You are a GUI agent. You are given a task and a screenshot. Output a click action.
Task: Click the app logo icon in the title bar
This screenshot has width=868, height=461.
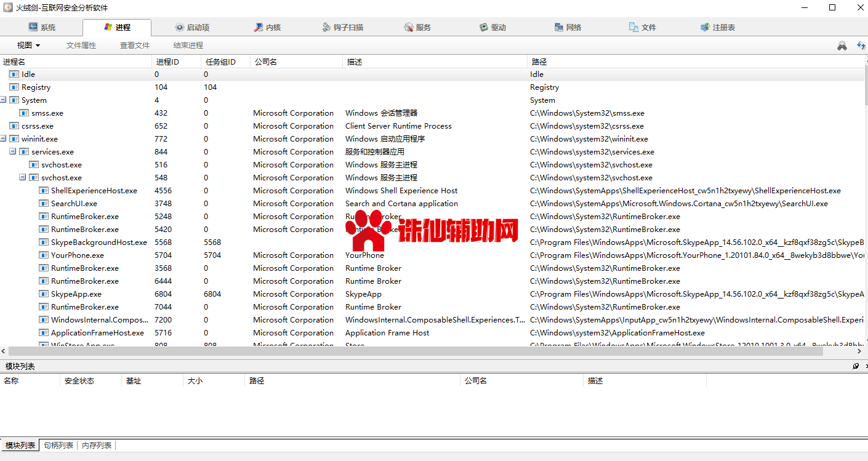pos(7,7)
